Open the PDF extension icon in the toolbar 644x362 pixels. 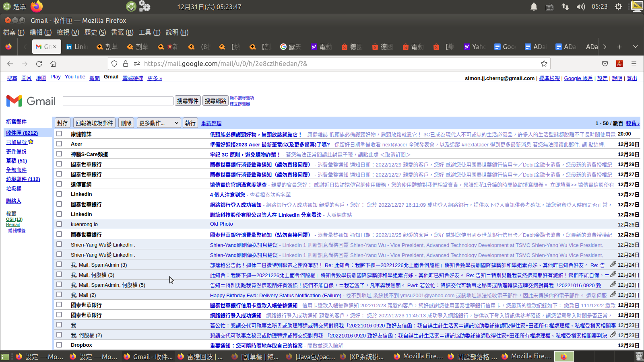(619, 64)
